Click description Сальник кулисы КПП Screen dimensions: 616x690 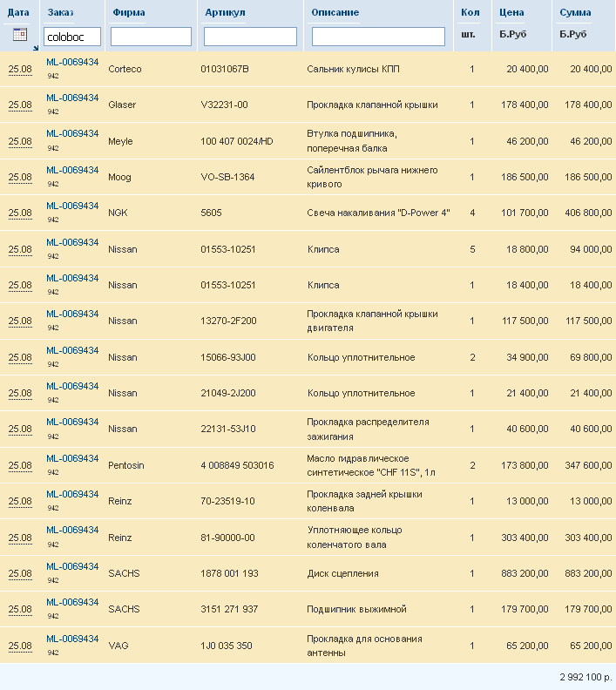coord(354,69)
